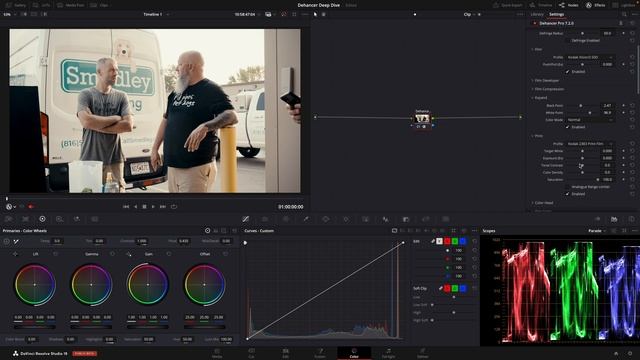Click the Contrast value field
This screenshot has height=360, width=640.
pos(142,241)
